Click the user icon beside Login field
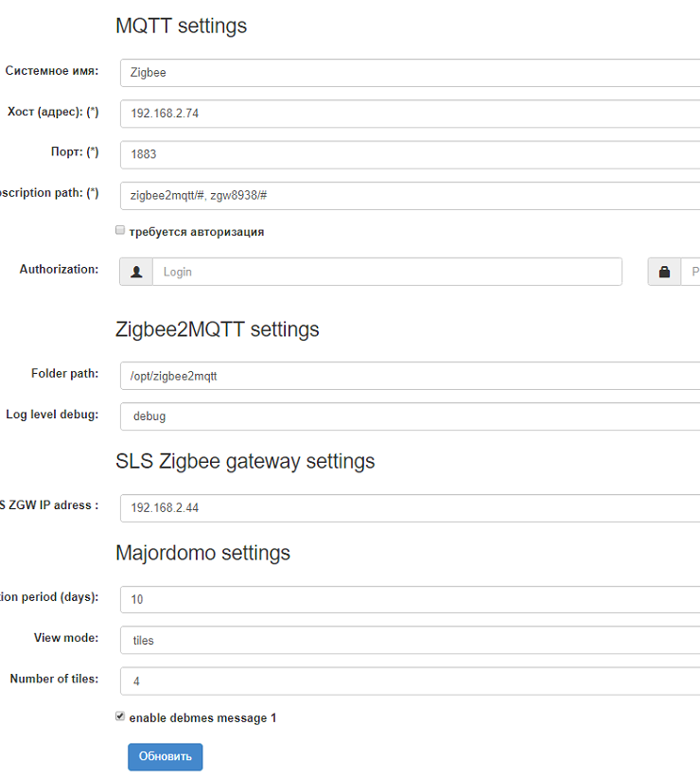The image size is (700, 778). coord(136,272)
